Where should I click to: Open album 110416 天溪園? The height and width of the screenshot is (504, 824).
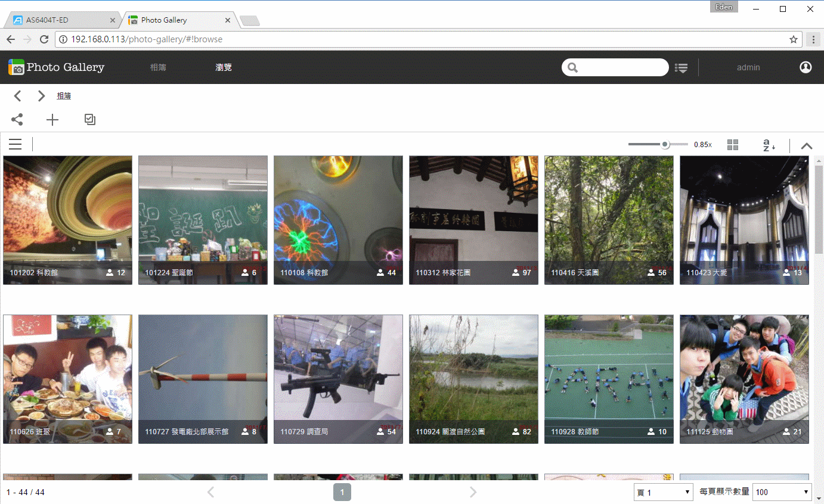click(x=609, y=220)
